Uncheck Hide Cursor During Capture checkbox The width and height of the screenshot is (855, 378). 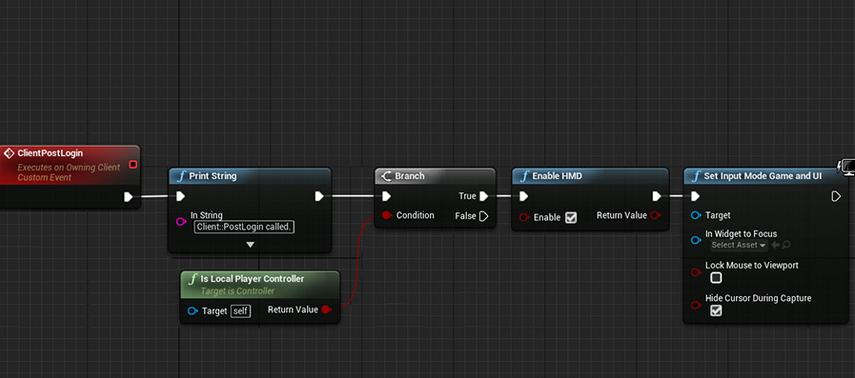(716, 310)
